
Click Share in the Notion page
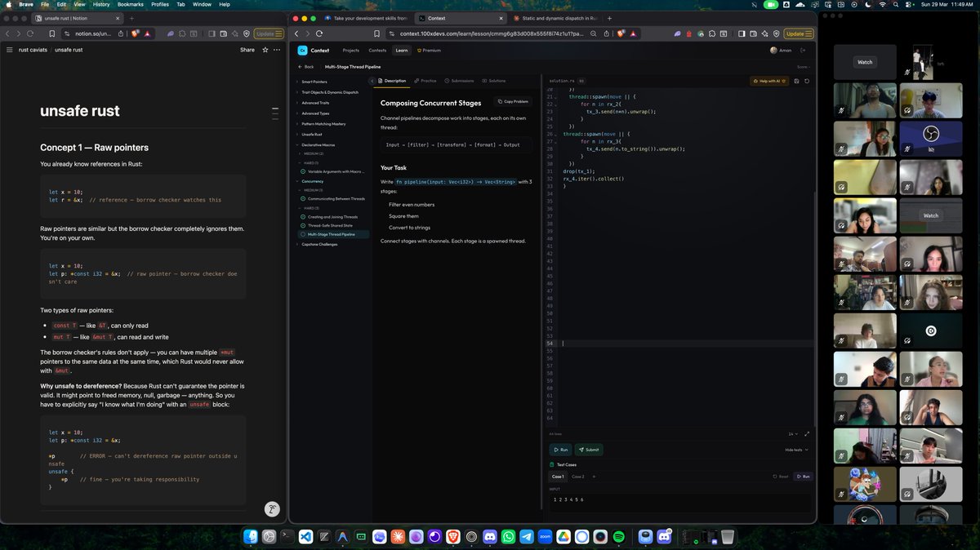[247, 50]
